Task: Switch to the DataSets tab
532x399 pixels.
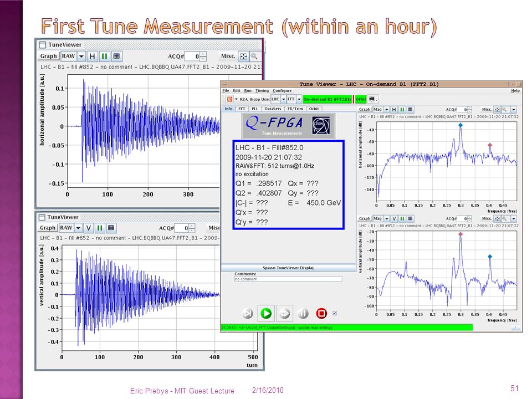Action: pyautogui.click(x=273, y=109)
